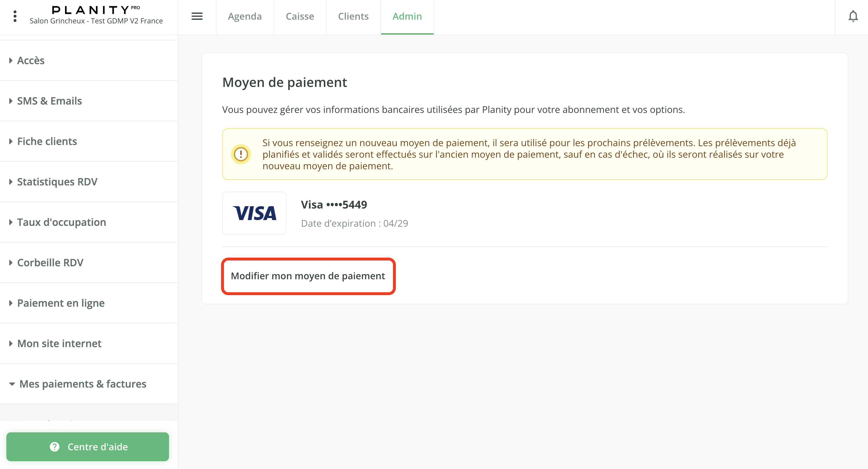
Task: Collapse Mes paiements & factures section
Action: 83,384
